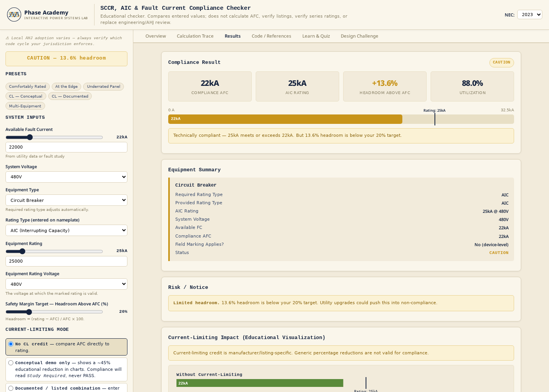Select the Documented / listed combination radio
Image resolution: width=549 pixels, height=392 pixels.
click(x=11, y=388)
